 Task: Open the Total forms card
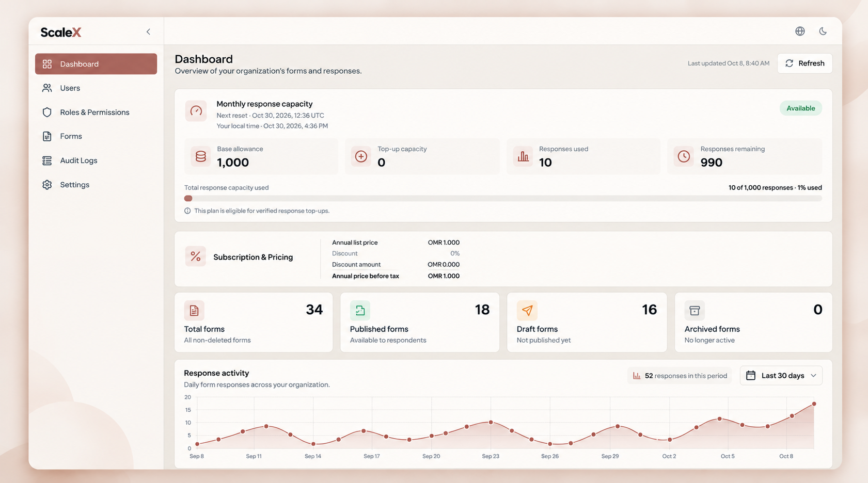pos(254,323)
